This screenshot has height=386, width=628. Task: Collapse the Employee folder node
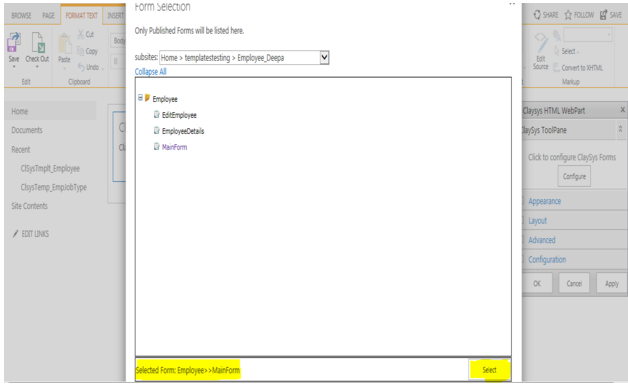pyautogui.click(x=140, y=97)
